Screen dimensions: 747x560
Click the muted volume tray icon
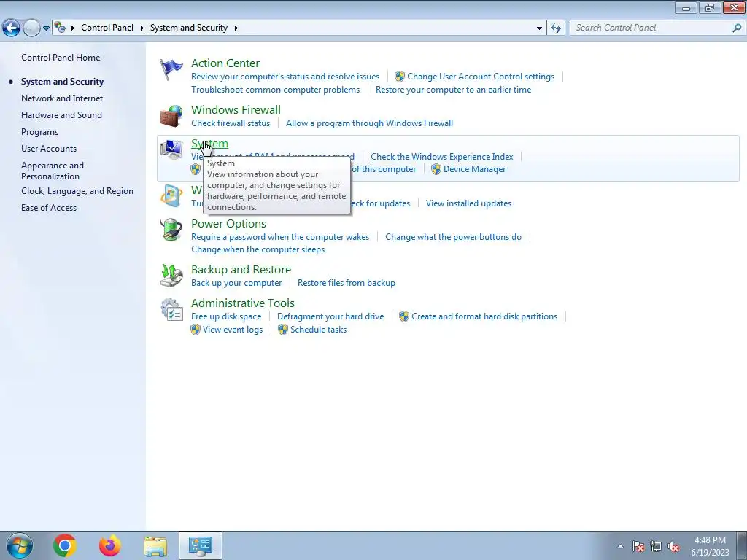673,546
